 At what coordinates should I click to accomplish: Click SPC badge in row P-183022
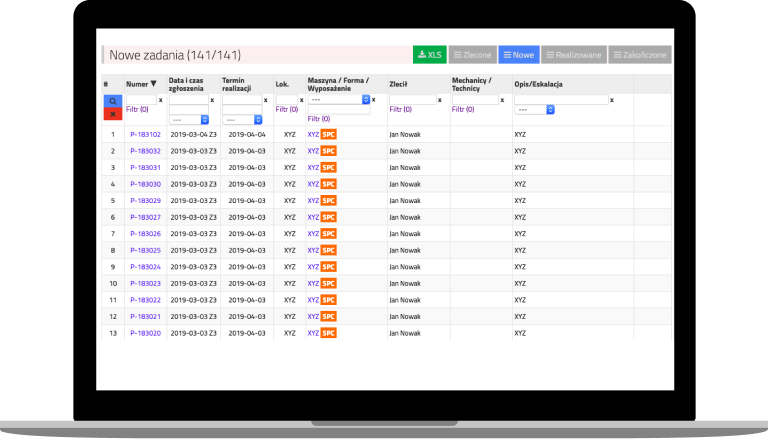329,300
